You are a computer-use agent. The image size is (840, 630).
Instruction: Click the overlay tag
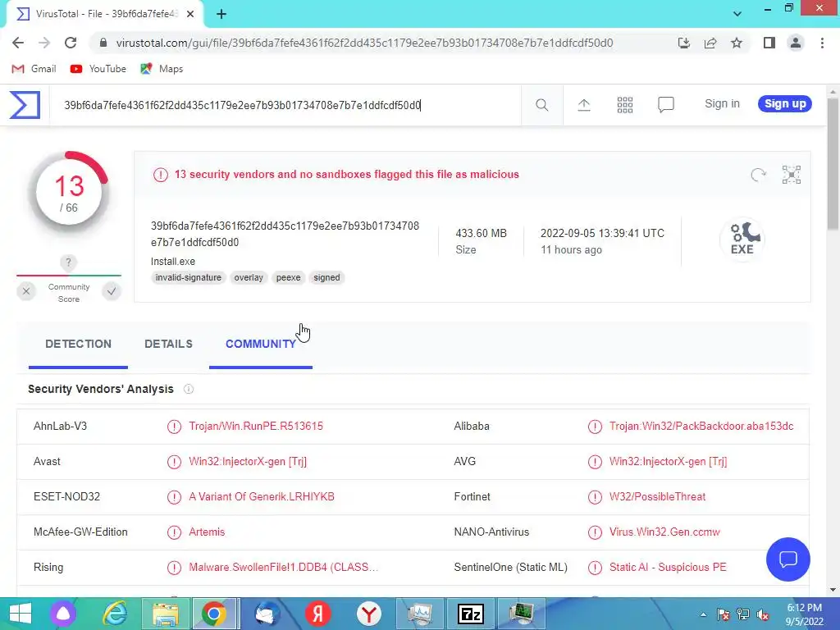point(249,277)
